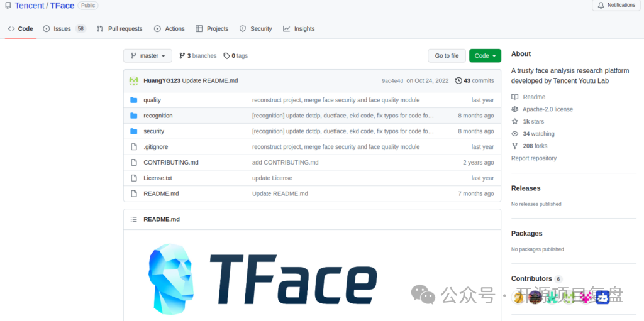Image resolution: width=644 pixels, height=321 pixels.
Task: Click the '2 years ago' timestamp
Action: coord(479,163)
